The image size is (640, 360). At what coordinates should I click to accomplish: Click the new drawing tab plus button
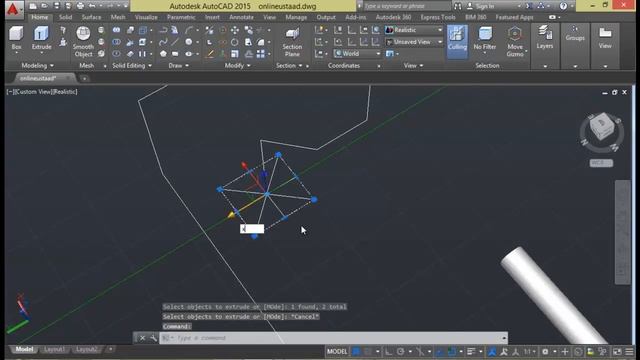coord(84,78)
